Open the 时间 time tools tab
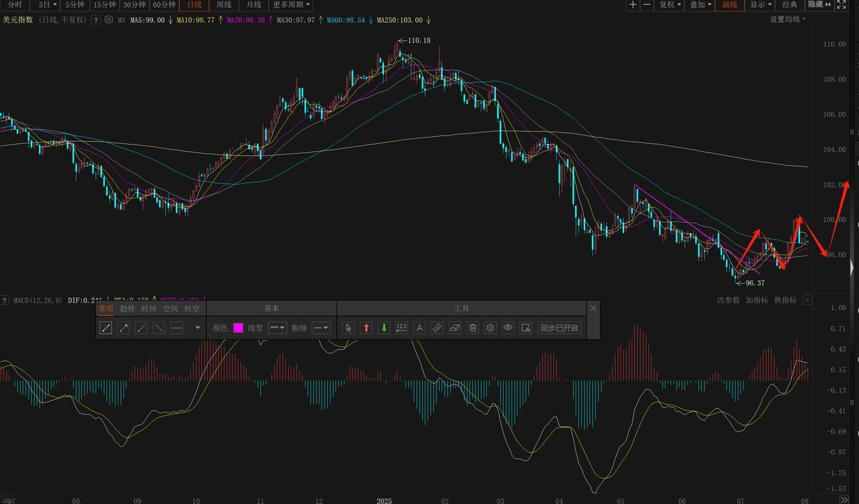 149,309
